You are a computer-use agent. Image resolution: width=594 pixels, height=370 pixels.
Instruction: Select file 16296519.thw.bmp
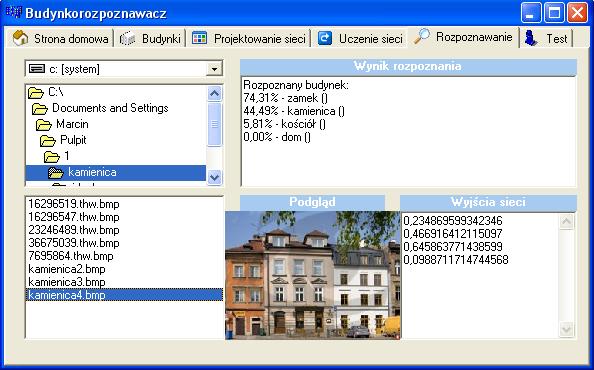tap(74, 204)
